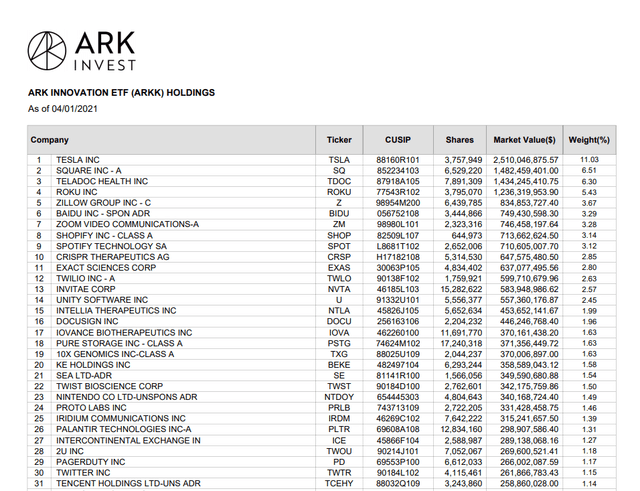Screen dimensions: 640x491
Task: Select DOCUSIGN INC company name
Action: click(87, 321)
